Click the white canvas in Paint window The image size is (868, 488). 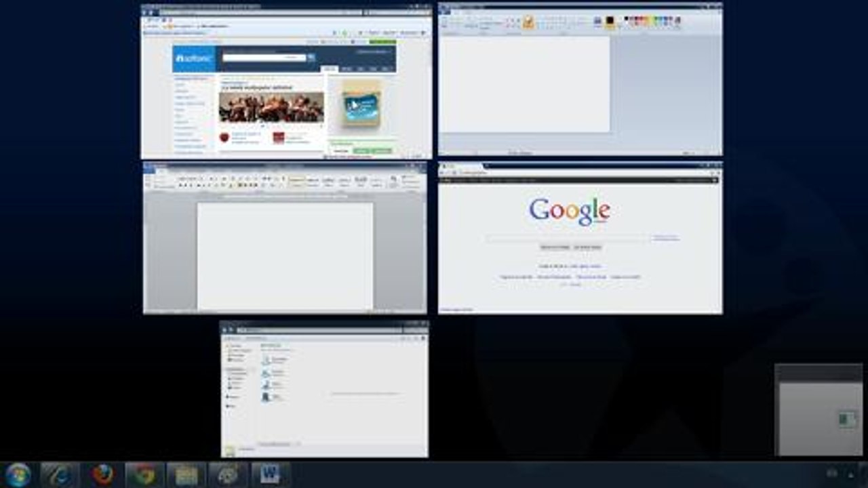524,84
